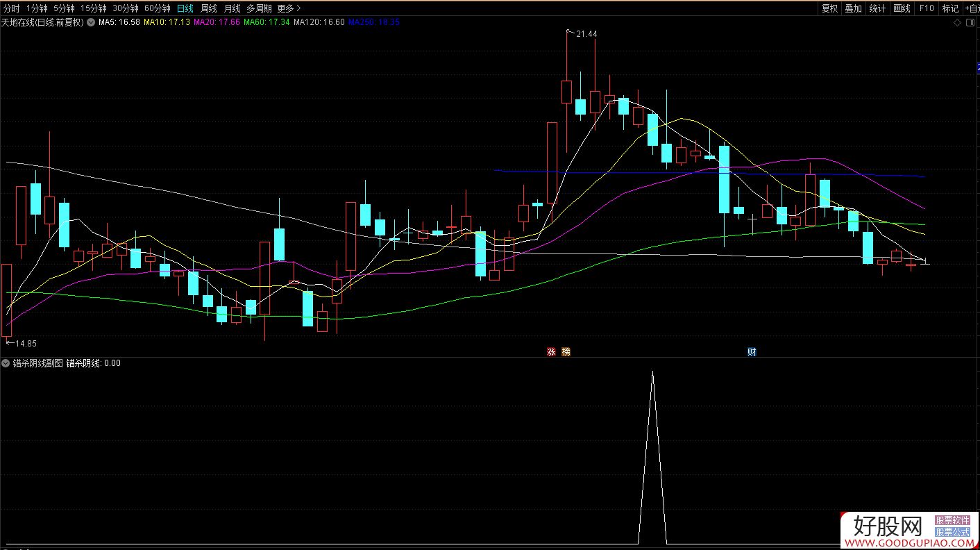Screen dimensions: 980x550
Task: Click the 财 financial report marker
Action: click(x=751, y=352)
